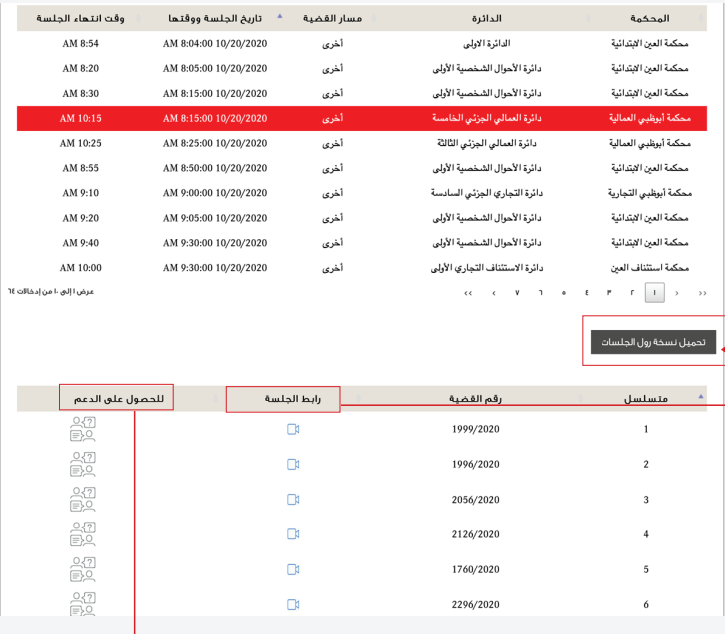725x634 pixels.
Task: Click session time AM 8:25:00 10/20/2020
Action: tap(215, 143)
